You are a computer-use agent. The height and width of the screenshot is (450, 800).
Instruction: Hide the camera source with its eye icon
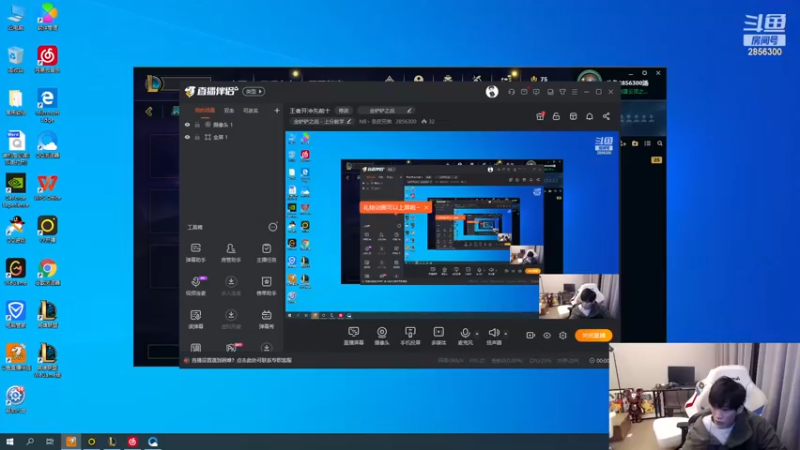pyautogui.click(x=187, y=124)
